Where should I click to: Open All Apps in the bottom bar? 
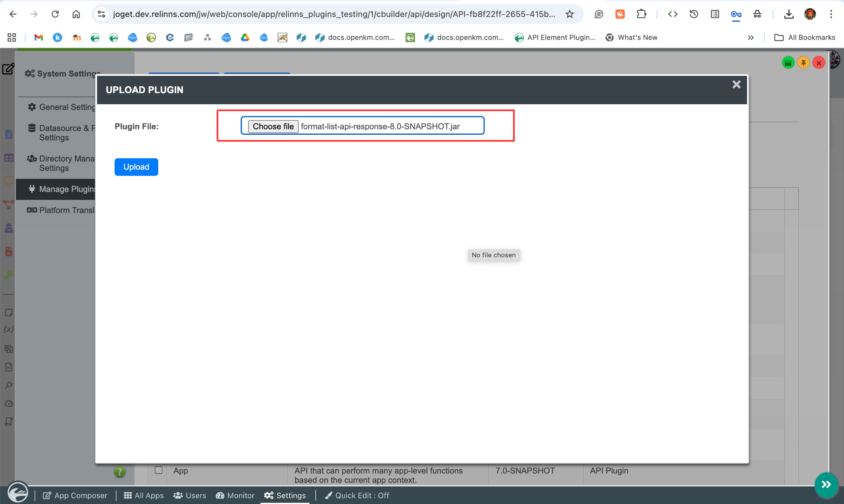(144, 495)
